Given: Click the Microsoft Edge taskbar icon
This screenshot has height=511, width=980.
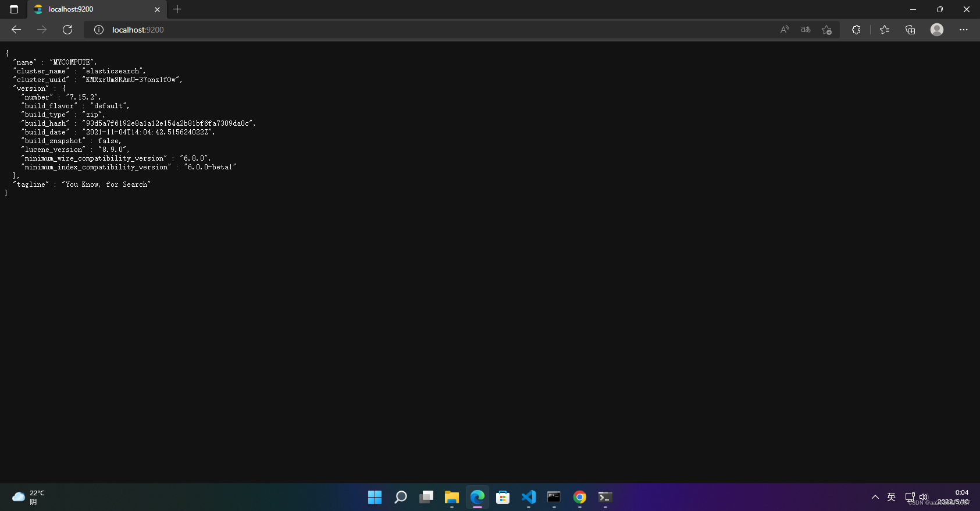Looking at the screenshot, I should click(477, 497).
